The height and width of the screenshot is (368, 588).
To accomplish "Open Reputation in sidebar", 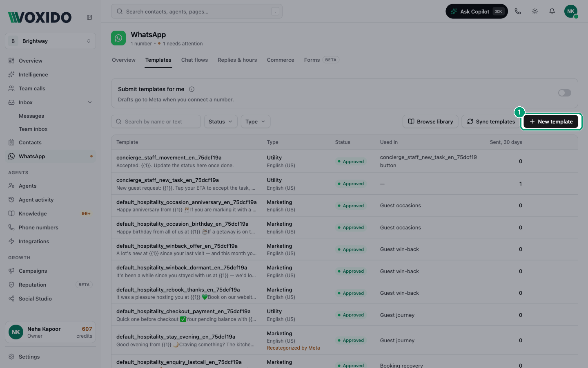I will tap(51, 285).
